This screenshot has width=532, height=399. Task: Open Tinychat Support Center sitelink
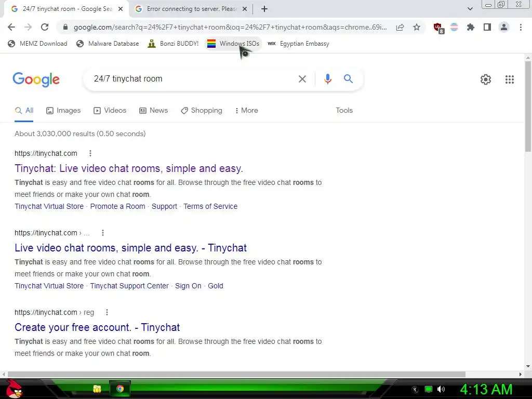129,286
